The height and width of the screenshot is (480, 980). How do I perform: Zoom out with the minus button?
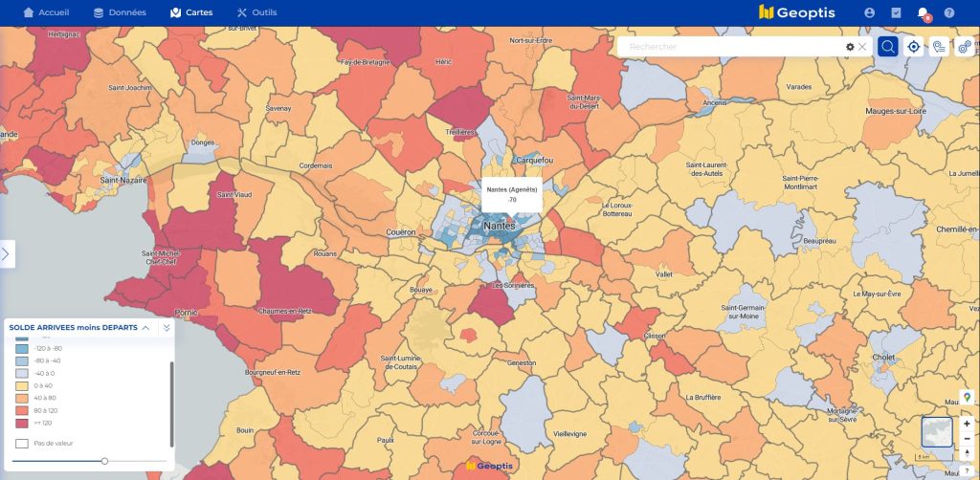tap(967, 438)
